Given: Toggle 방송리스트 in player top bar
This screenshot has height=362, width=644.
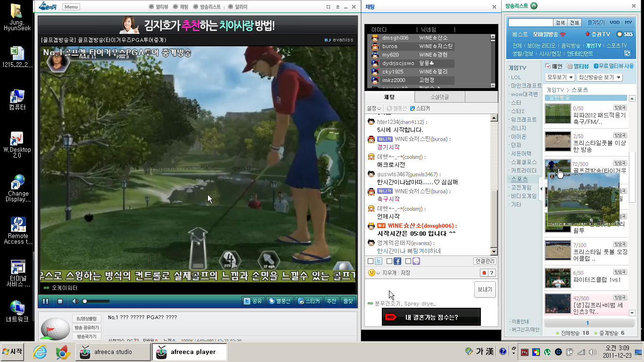Looking at the screenshot, I should 207,7.
